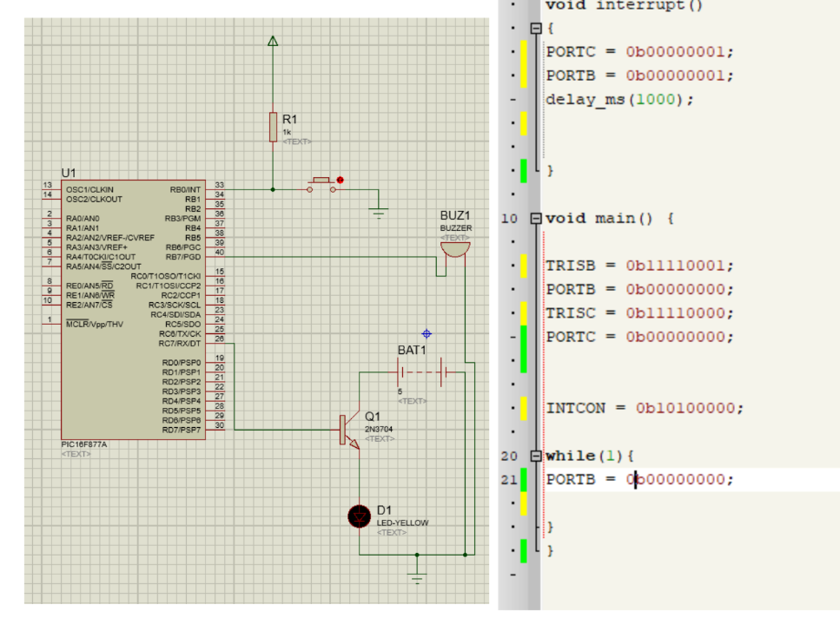Click the TRISC = 0b11110000 code line
The width and height of the screenshot is (840, 618).
(639, 313)
